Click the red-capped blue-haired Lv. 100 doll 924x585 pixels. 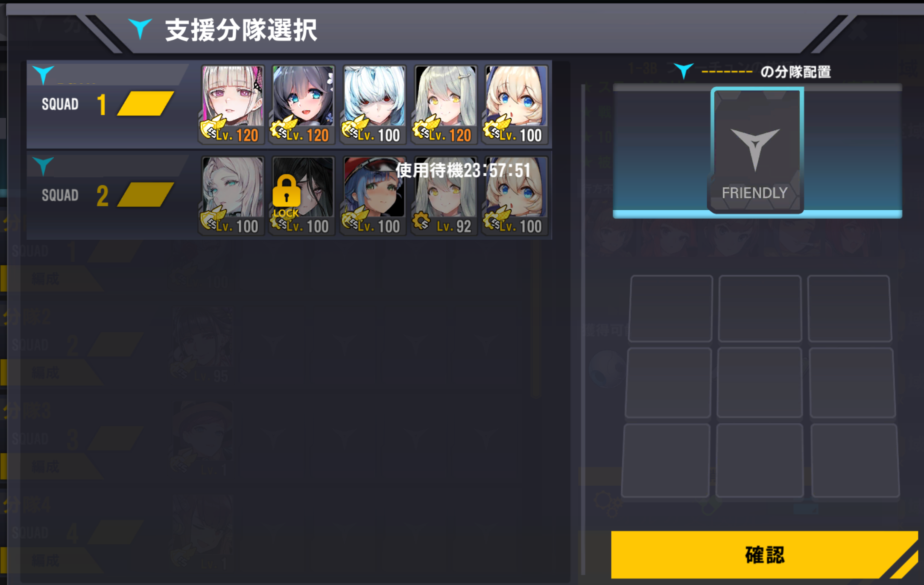(x=374, y=195)
